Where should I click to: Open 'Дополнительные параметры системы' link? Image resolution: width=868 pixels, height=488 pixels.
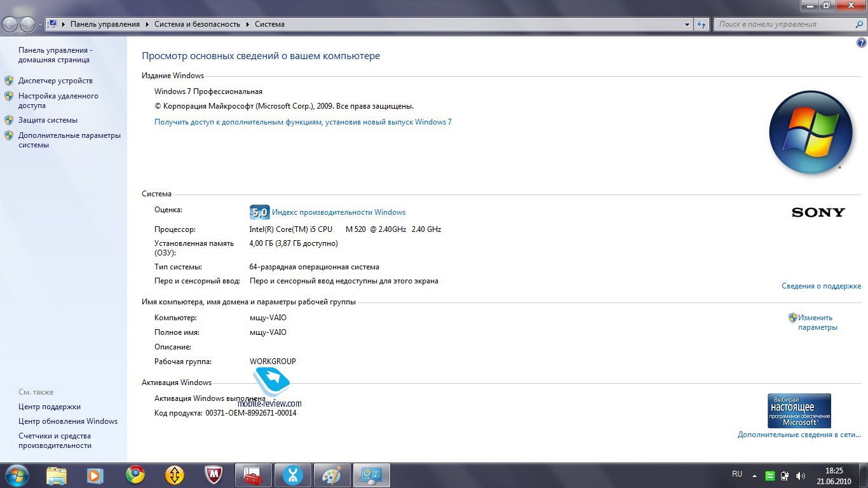(x=69, y=140)
